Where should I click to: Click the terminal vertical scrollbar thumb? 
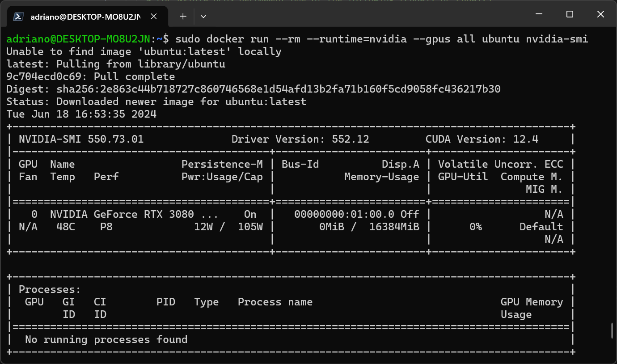(612, 331)
